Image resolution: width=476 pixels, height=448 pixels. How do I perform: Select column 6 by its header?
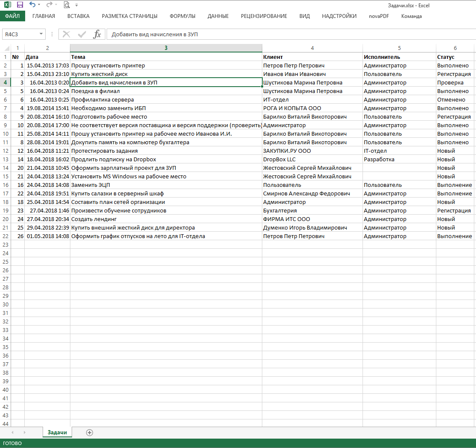click(455, 48)
